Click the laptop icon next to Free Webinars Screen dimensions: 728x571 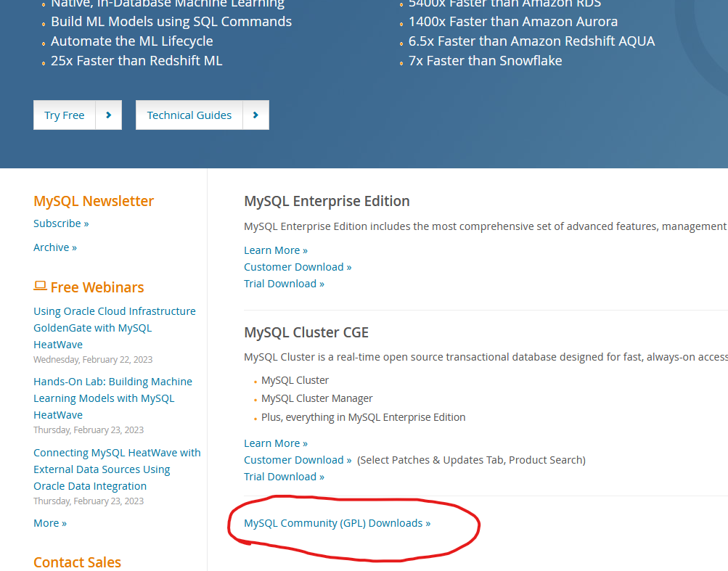click(41, 286)
